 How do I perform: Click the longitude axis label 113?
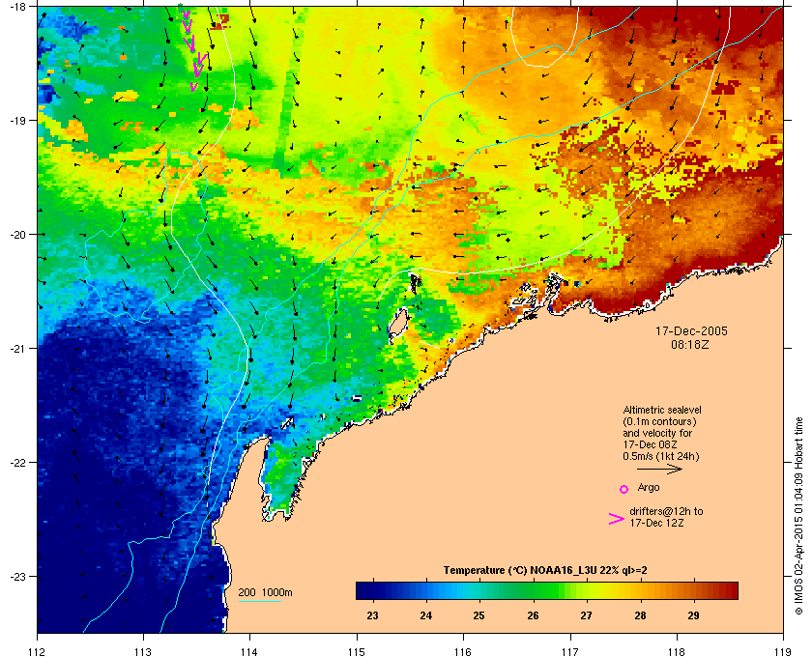143,651
